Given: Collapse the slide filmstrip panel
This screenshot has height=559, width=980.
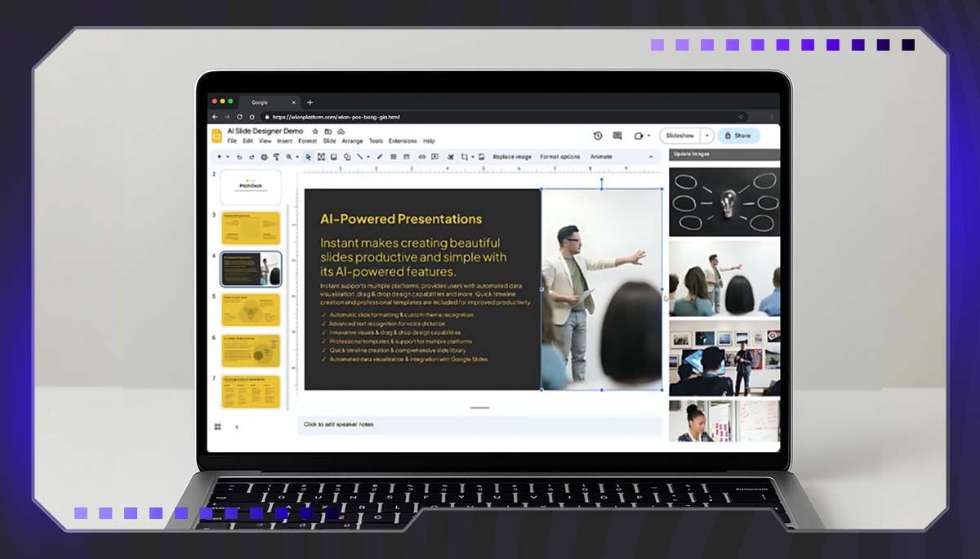Looking at the screenshot, I should coord(237,427).
